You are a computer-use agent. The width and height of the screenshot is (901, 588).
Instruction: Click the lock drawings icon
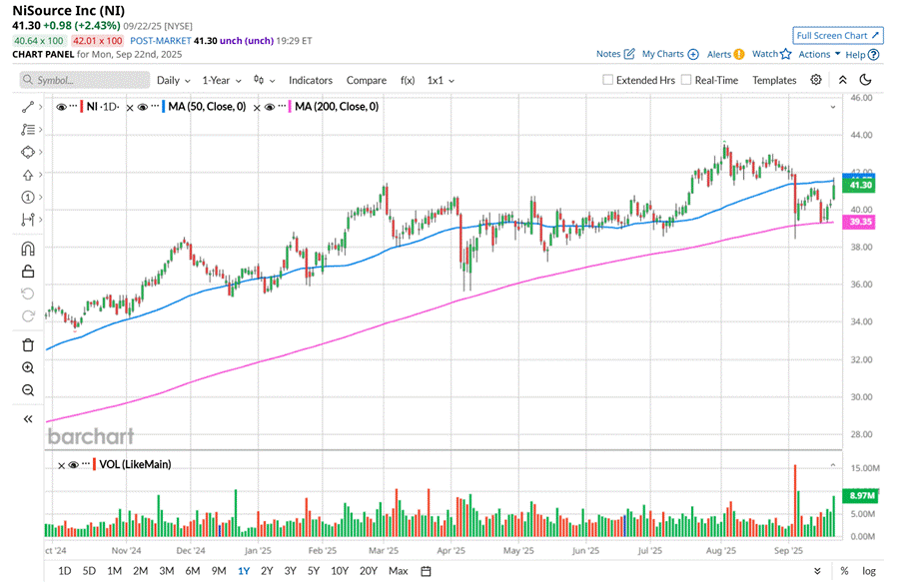[x=27, y=271]
